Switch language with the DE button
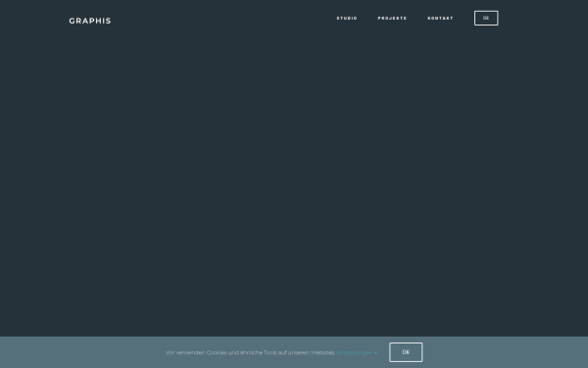The image size is (588, 368). [486, 18]
